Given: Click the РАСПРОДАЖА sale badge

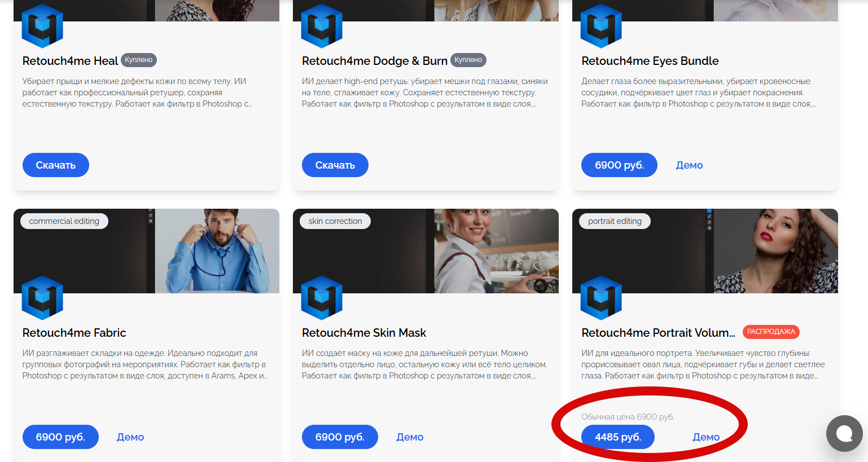Looking at the screenshot, I should pos(771,332).
